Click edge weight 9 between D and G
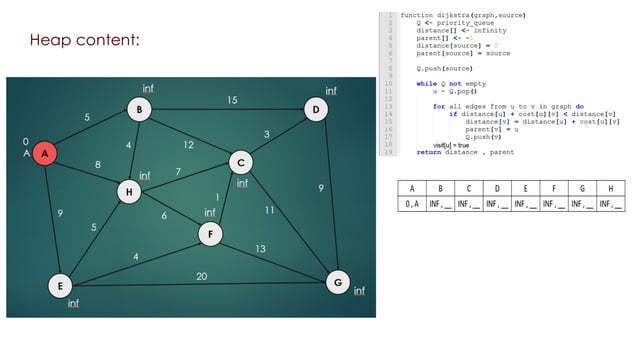 pos(321,188)
